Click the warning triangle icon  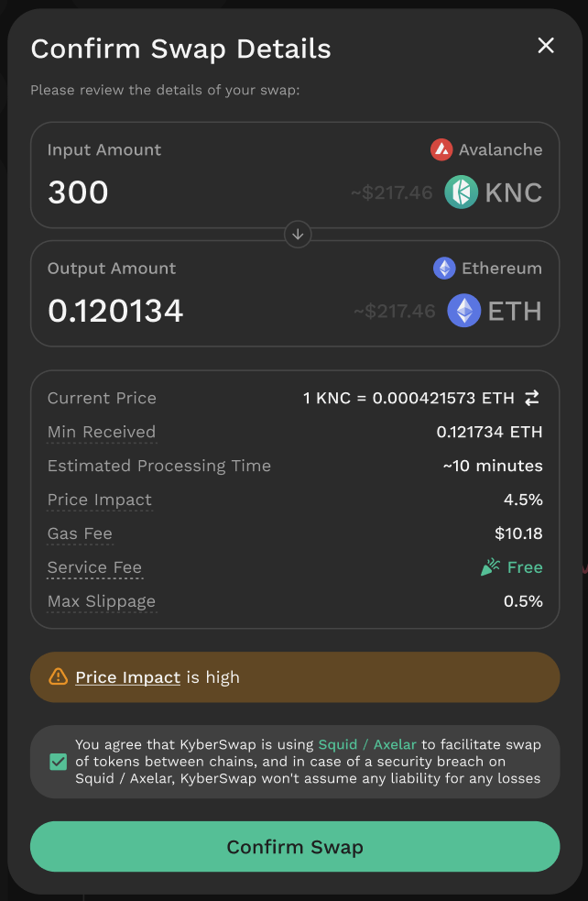pyautogui.click(x=59, y=677)
